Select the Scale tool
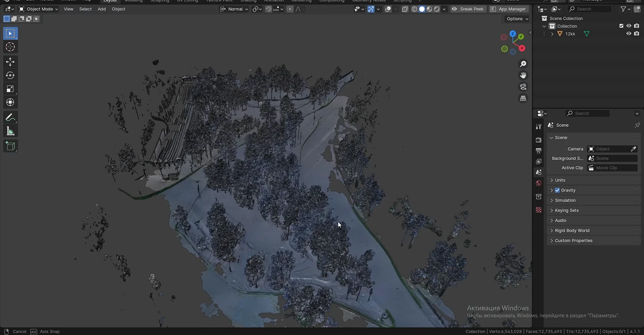 [x=10, y=89]
